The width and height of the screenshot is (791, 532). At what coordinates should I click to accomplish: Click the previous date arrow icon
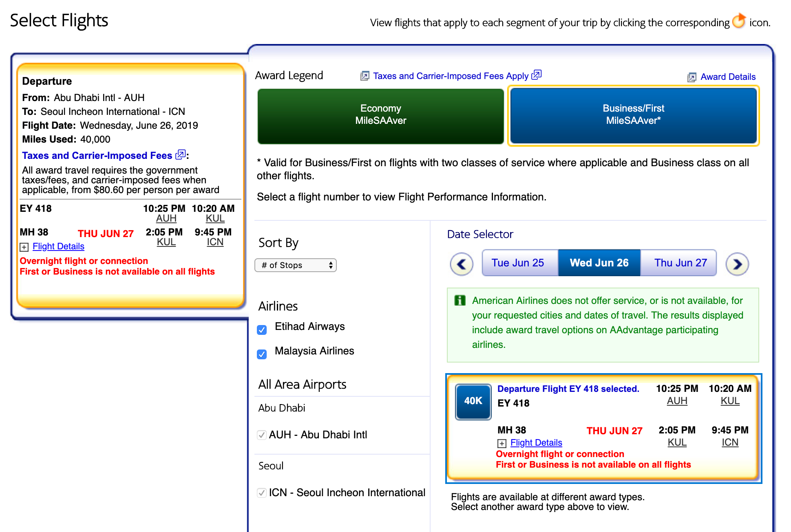462,264
